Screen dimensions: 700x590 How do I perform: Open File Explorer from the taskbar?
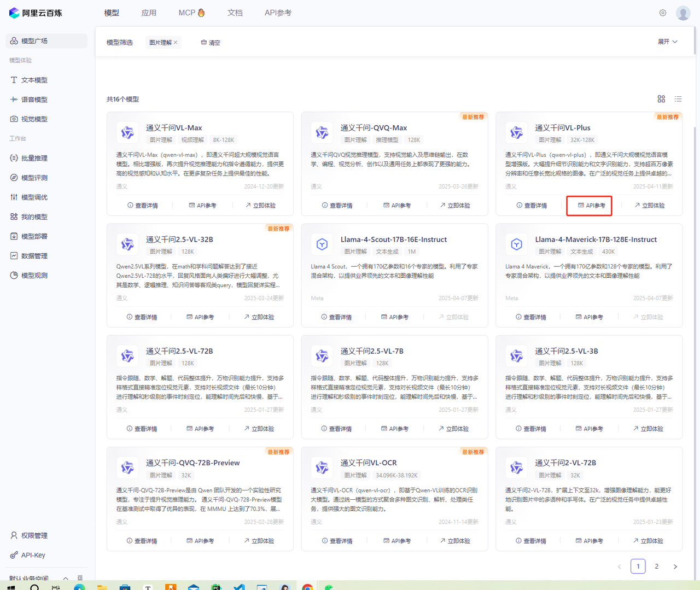click(x=102, y=587)
